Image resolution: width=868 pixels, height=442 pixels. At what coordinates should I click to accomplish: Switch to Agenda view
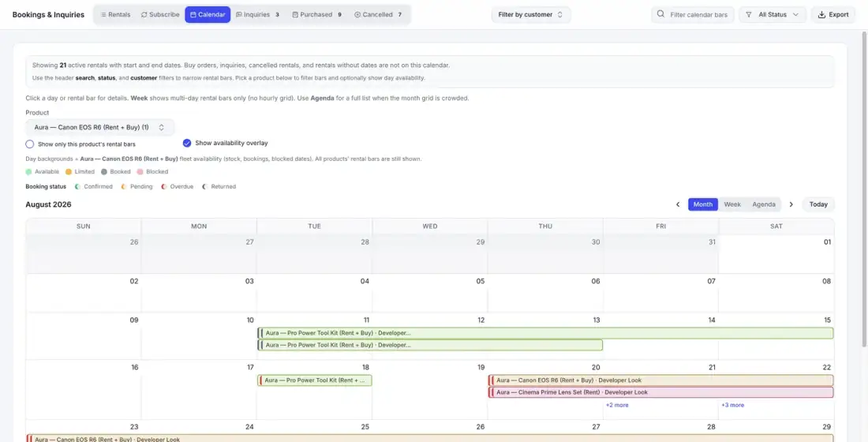(x=763, y=204)
